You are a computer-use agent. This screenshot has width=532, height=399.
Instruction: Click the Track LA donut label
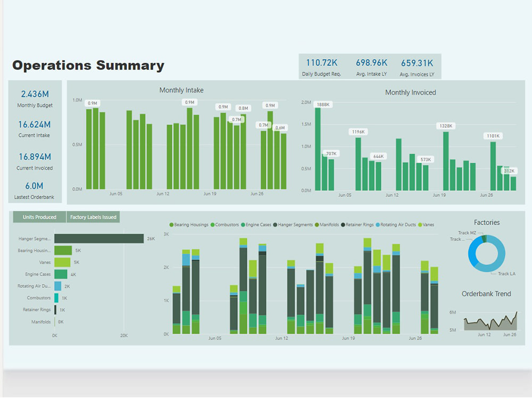tap(506, 274)
